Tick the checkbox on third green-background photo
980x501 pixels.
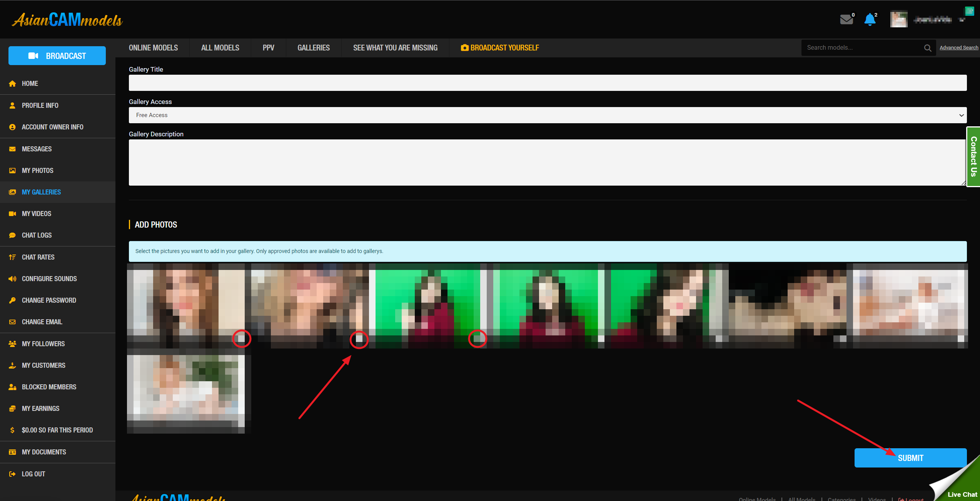point(477,339)
